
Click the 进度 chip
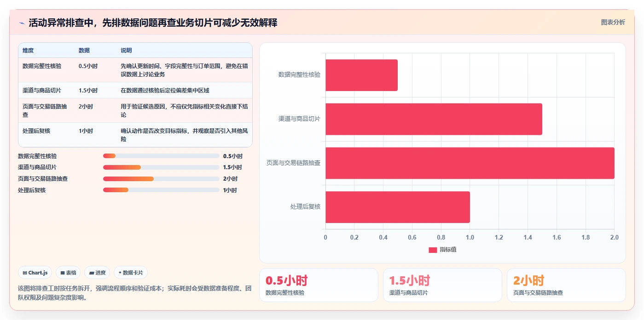click(97, 273)
